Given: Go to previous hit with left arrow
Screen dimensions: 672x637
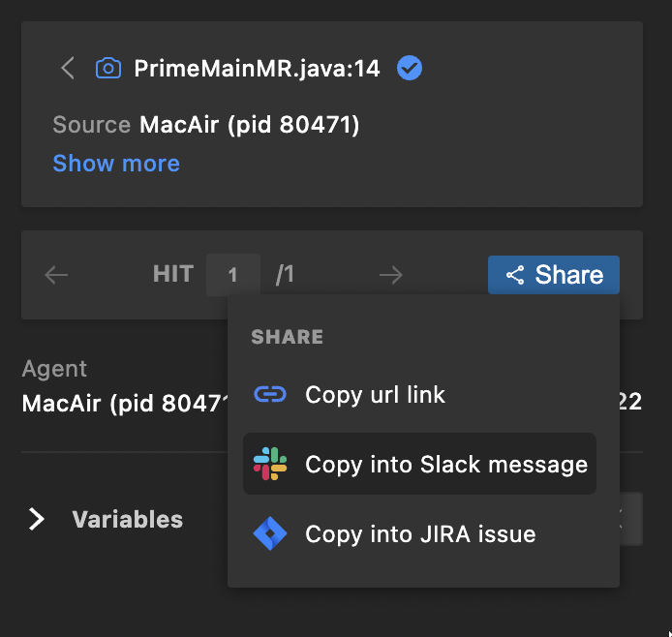Looking at the screenshot, I should [x=57, y=275].
